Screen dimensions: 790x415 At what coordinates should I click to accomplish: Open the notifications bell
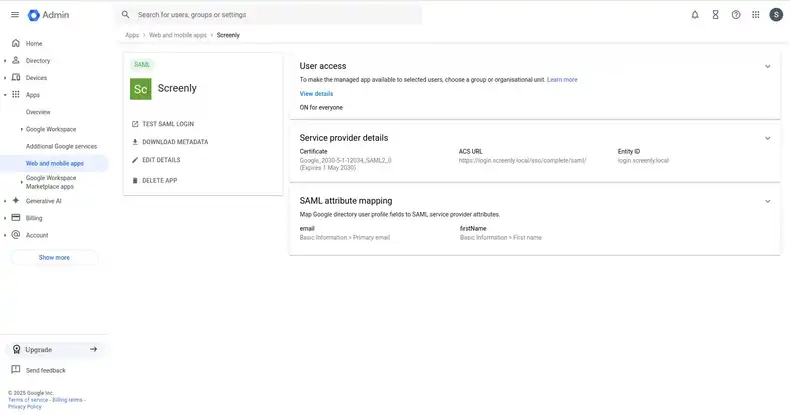coord(695,15)
